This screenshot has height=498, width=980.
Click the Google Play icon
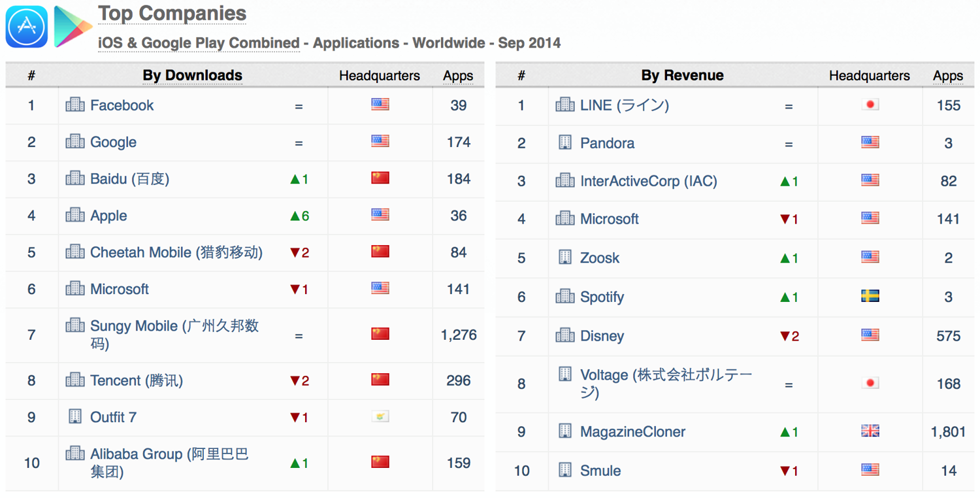(x=73, y=27)
